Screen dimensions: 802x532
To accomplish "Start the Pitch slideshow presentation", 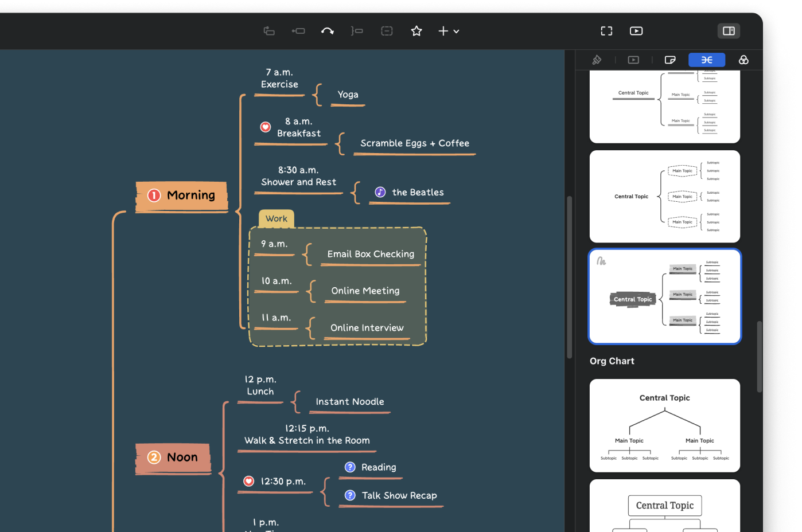I will [636, 31].
